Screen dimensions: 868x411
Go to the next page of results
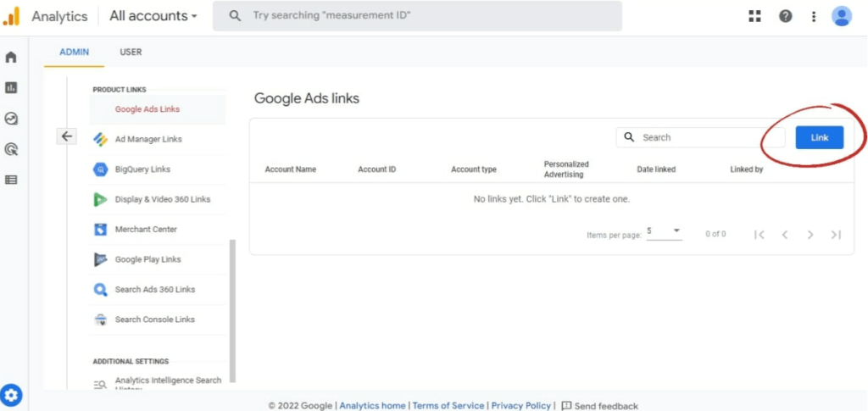tap(810, 235)
